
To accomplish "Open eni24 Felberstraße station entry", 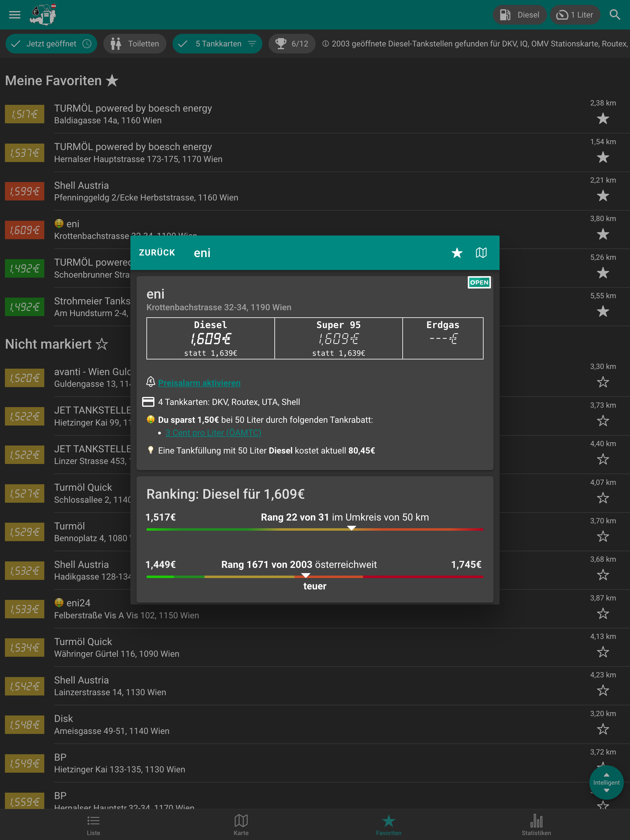I will point(315,609).
